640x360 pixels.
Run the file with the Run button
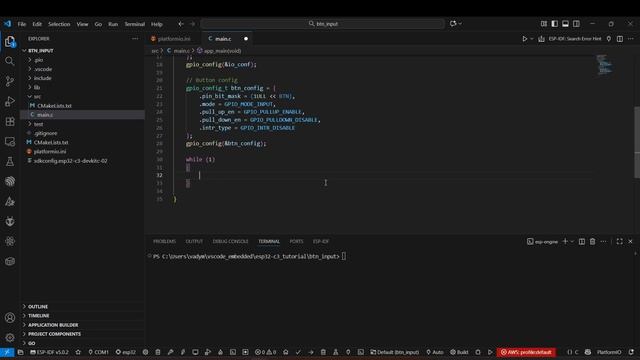[524, 39]
